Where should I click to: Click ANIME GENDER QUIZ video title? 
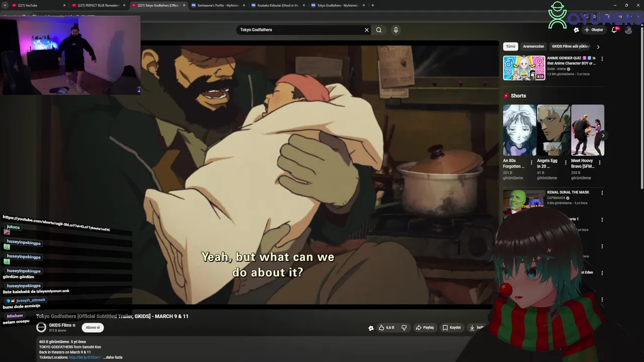tap(571, 61)
